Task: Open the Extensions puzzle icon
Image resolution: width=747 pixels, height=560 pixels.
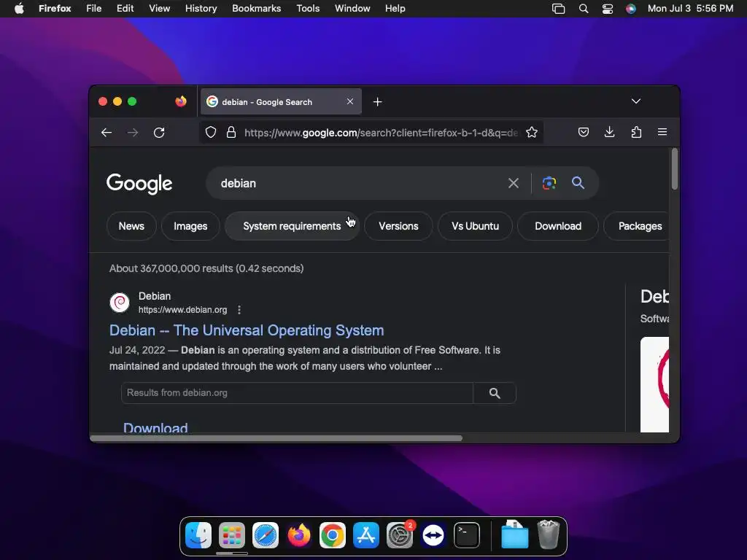Action: [636, 133]
